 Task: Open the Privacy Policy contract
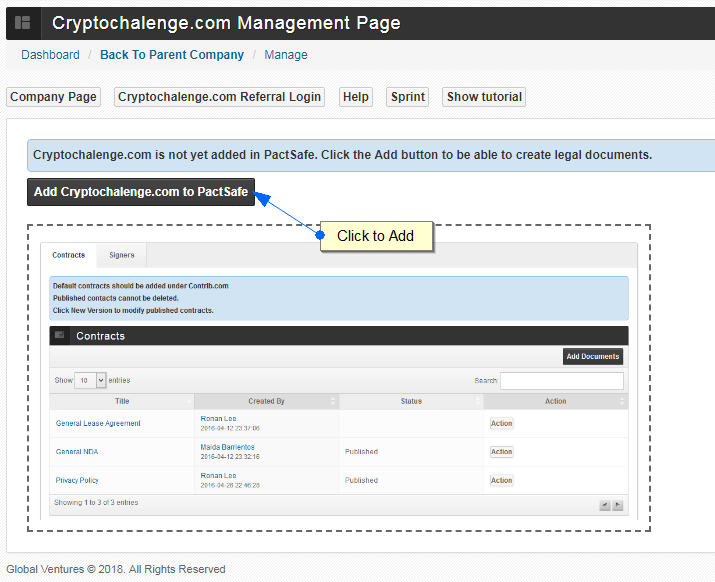coord(77,480)
